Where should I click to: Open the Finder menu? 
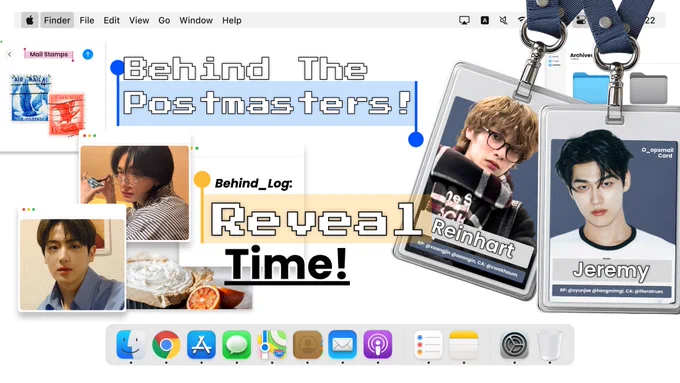57,20
